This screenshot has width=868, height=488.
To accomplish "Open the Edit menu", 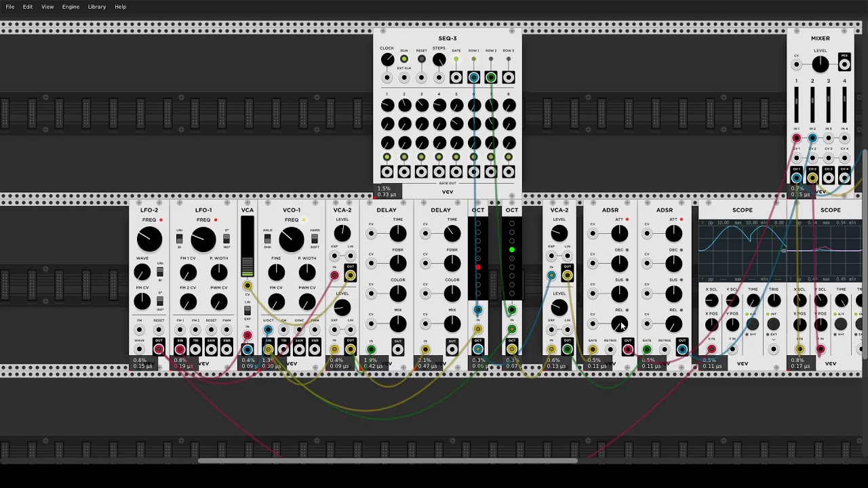I will coord(28,7).
